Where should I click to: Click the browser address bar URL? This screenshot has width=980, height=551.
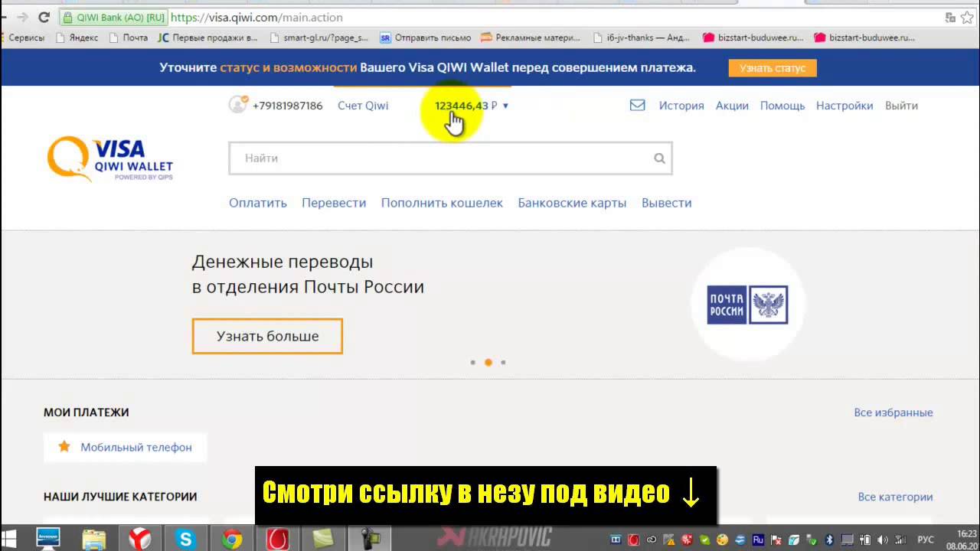pyautogui.click(x=256, y=17)
